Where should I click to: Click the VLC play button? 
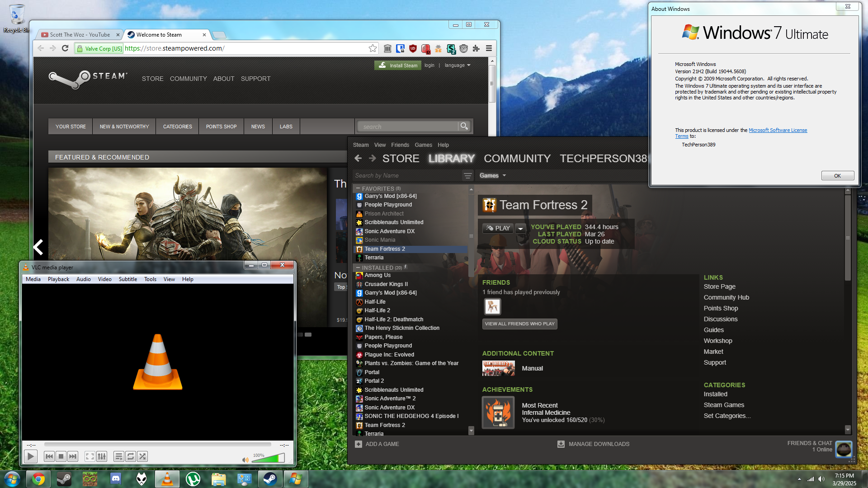coord(30,456)
